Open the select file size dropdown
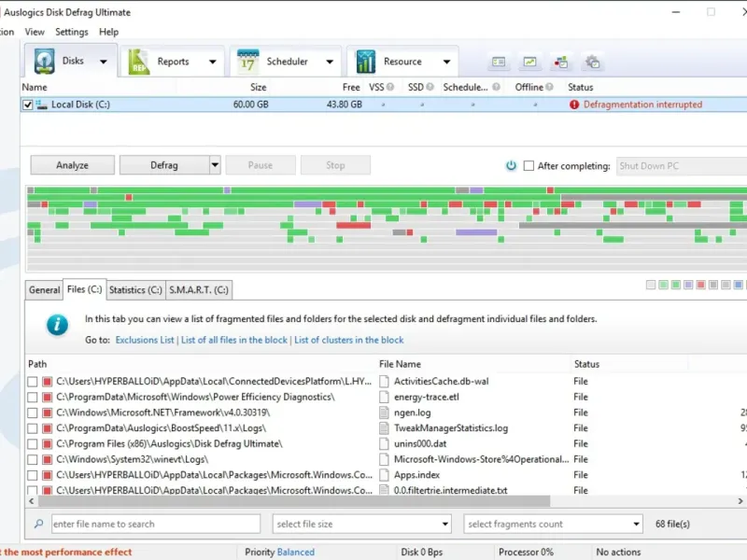The width and height of the screenshot is (747, 560). 362,524
